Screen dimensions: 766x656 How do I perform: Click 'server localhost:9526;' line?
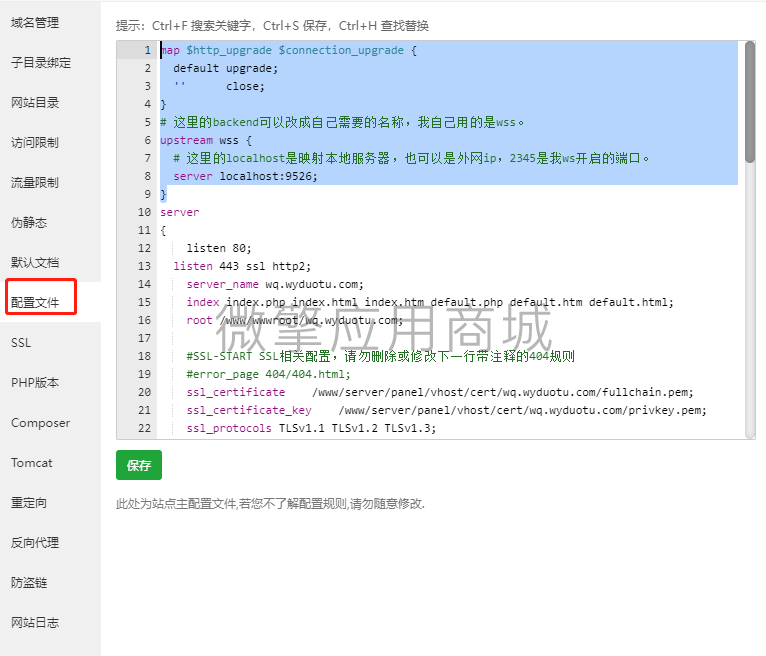(x=245, y=176)
